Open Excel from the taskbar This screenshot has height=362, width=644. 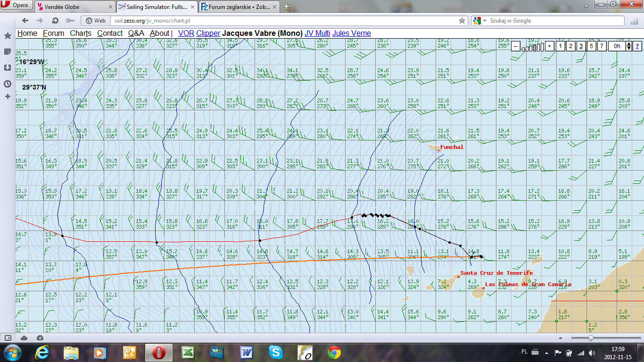pyautogui.click(x=188, y=353)
